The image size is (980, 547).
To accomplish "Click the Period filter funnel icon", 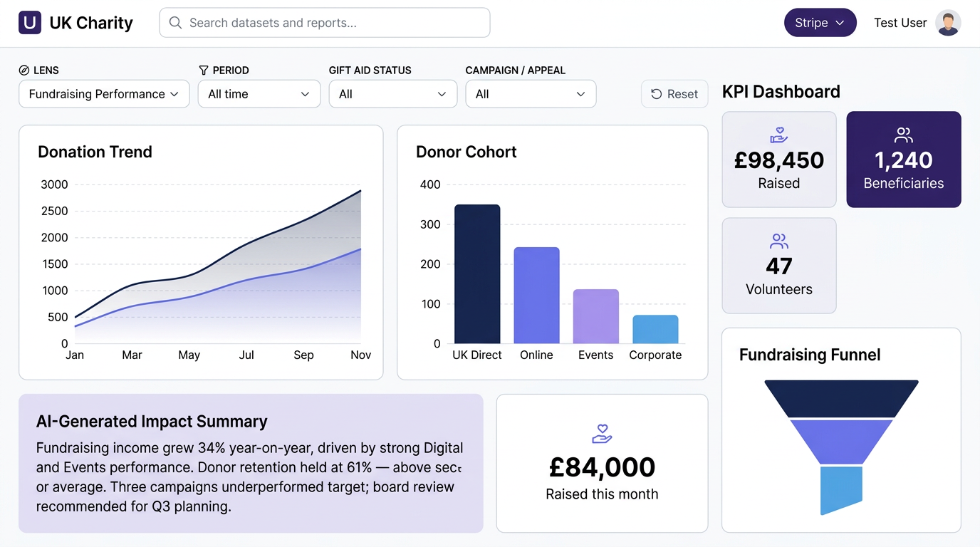I will coord(204,71).
